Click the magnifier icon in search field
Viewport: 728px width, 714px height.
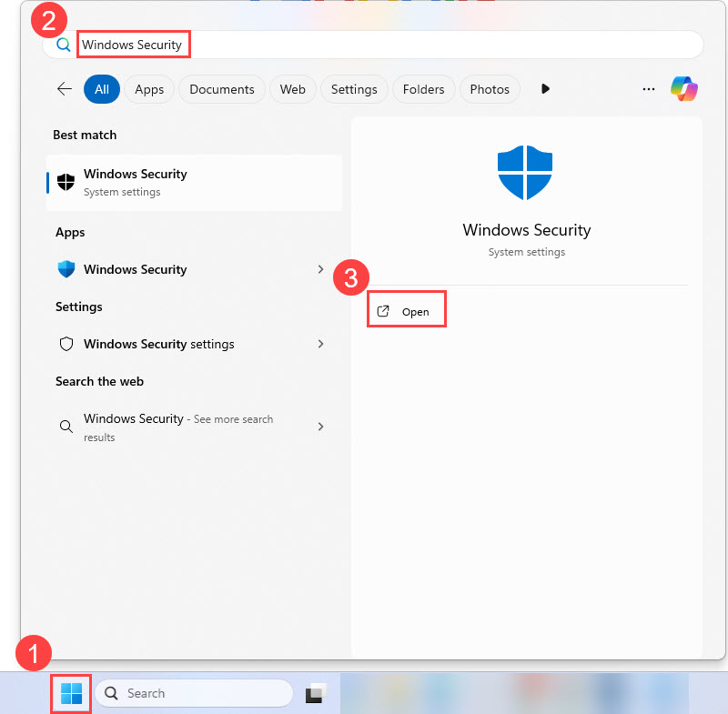click(64, 45)
